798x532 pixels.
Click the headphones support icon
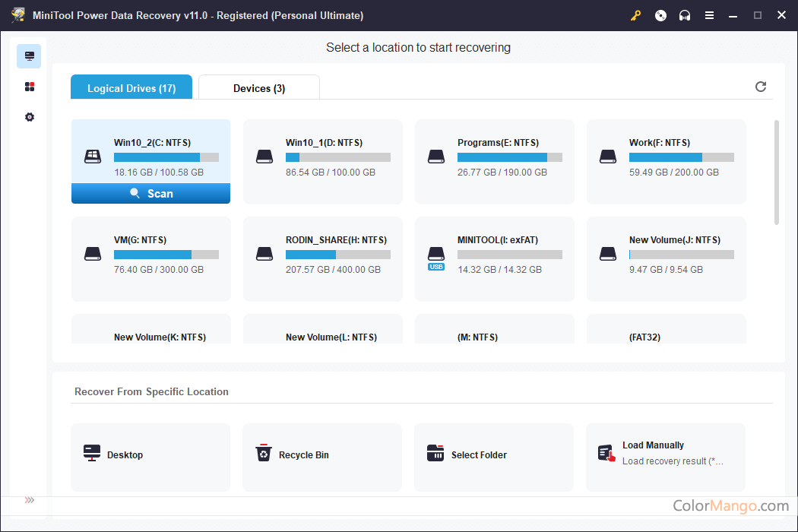tap(685, 15)
